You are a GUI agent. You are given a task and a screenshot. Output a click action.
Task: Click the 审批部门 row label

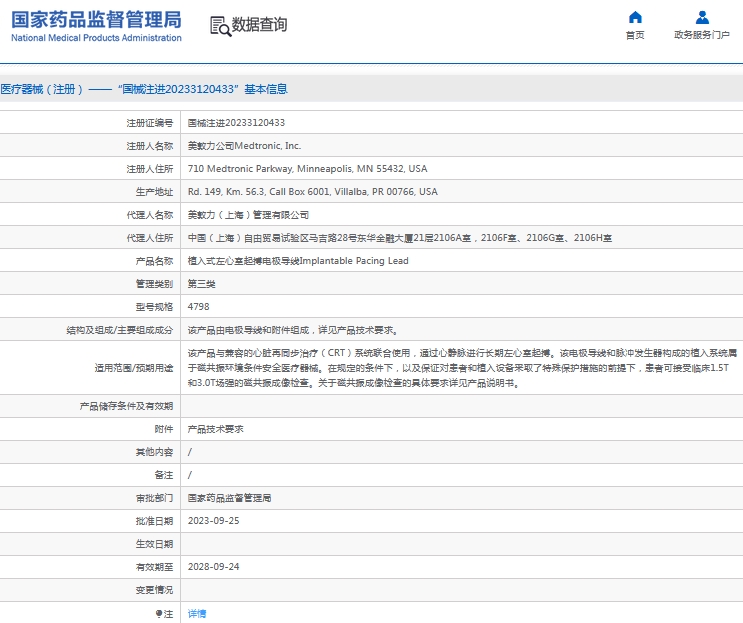point(154,498)
